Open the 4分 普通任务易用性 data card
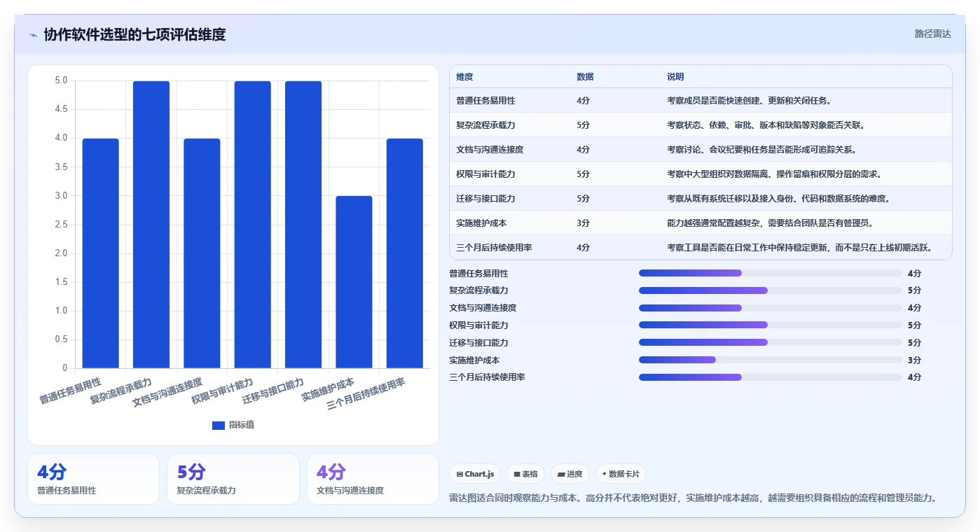This screenshot has height=532, width=980. 93,479
